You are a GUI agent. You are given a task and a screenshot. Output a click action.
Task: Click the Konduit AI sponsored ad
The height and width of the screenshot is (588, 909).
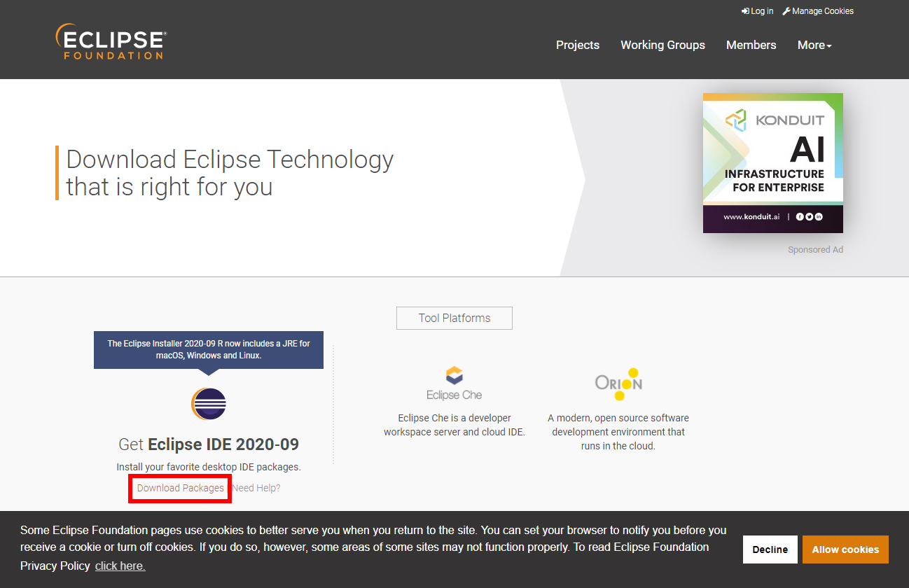point(773,163)
